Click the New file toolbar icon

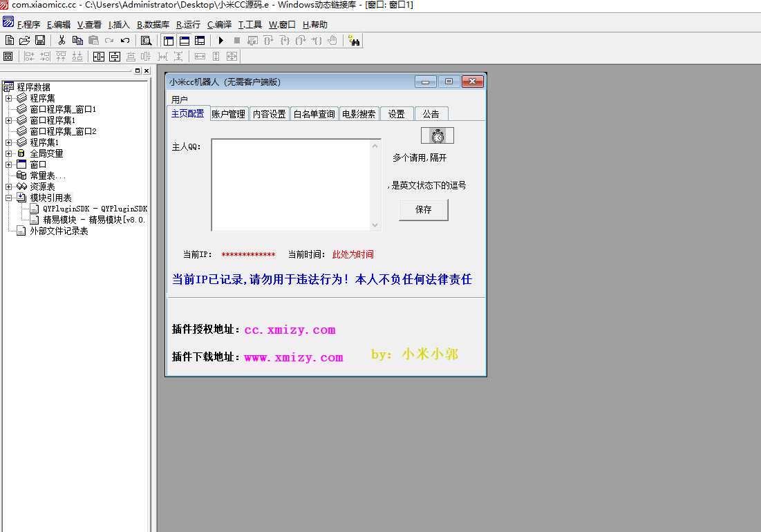pyautogui.click(x=9, y=41)
